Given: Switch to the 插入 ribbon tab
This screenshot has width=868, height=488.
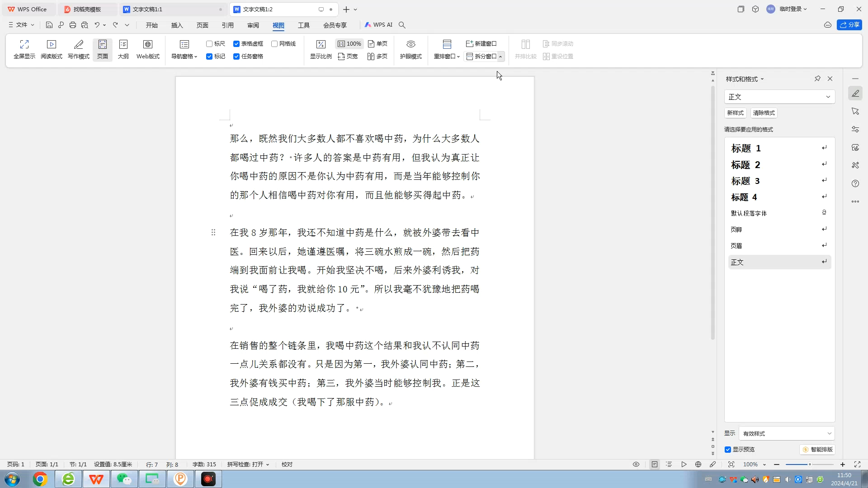Looking at the screenshot, I should point(177,25).
